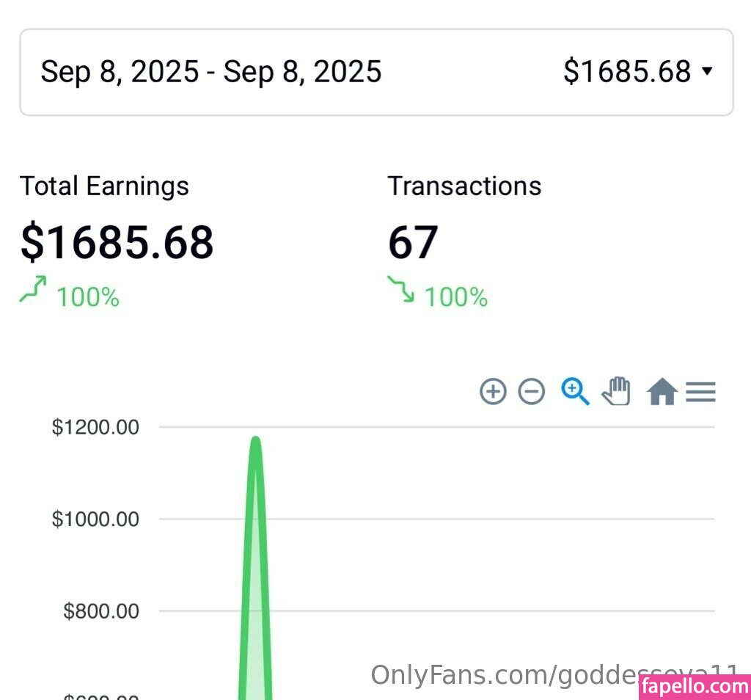Click the transactions downward trend arrow icon
This screenshot has height=700, width=751.
[x=401, y=291]
